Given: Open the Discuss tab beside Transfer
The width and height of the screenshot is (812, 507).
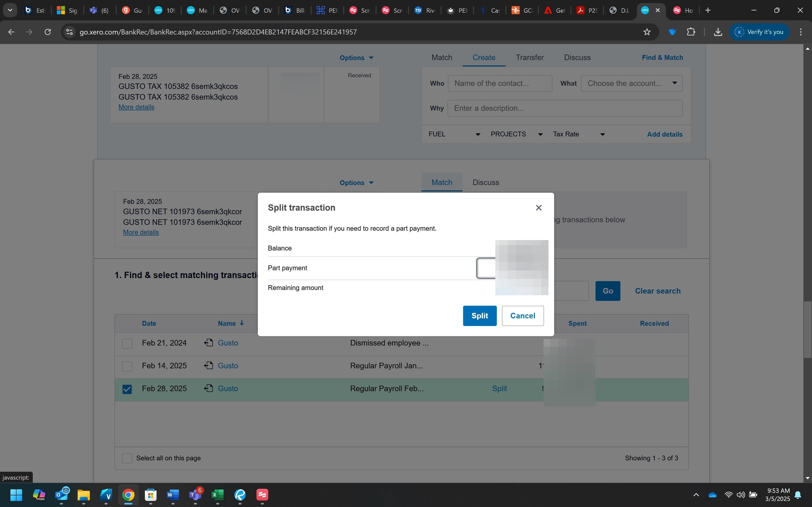Looking at the screenshot, I should (x=577, y=57).
